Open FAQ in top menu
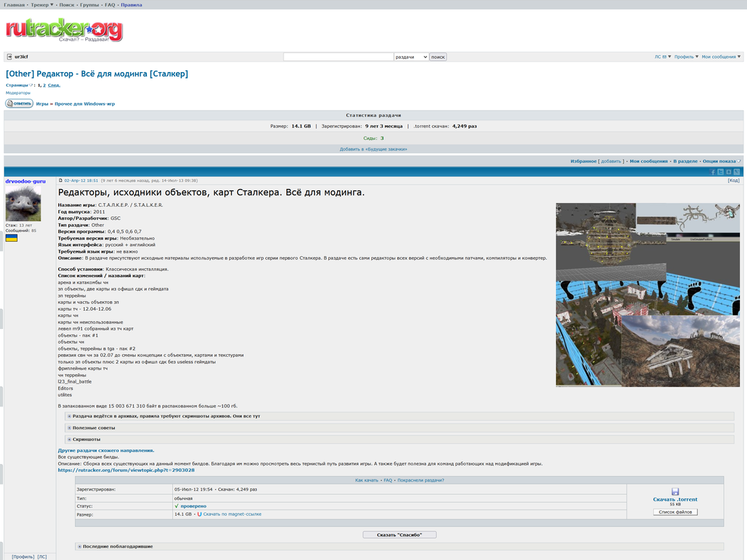 point(110,5)
